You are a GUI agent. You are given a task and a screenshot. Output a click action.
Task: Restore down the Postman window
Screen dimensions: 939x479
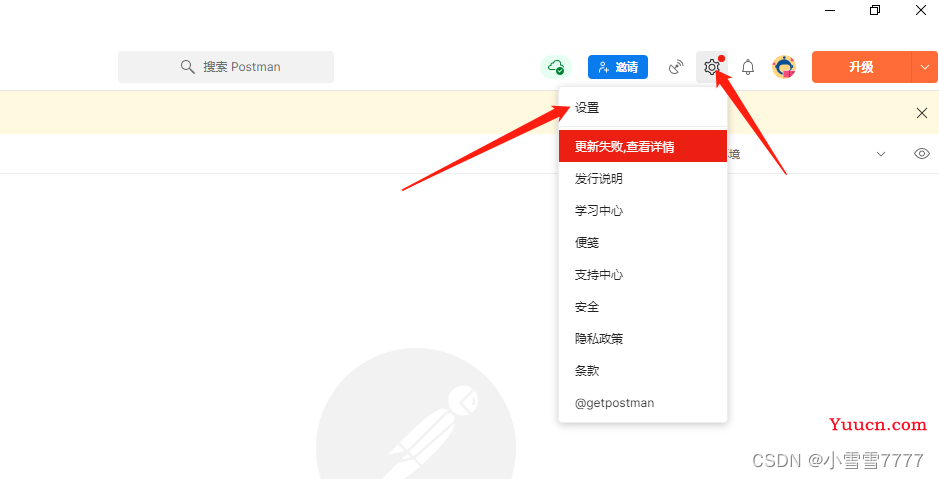[875, 10]
